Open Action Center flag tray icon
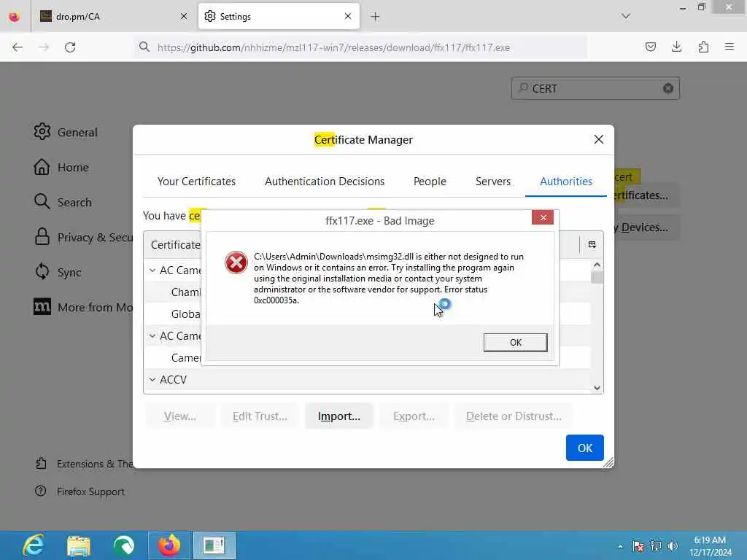This screenshot has height=560, width=747. coord(638,546)
